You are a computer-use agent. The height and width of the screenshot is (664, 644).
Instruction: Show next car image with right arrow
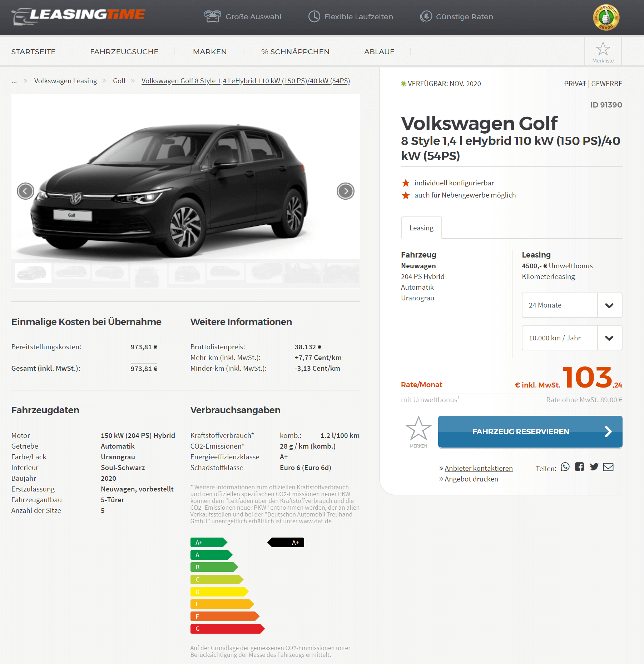coord(345,191)
